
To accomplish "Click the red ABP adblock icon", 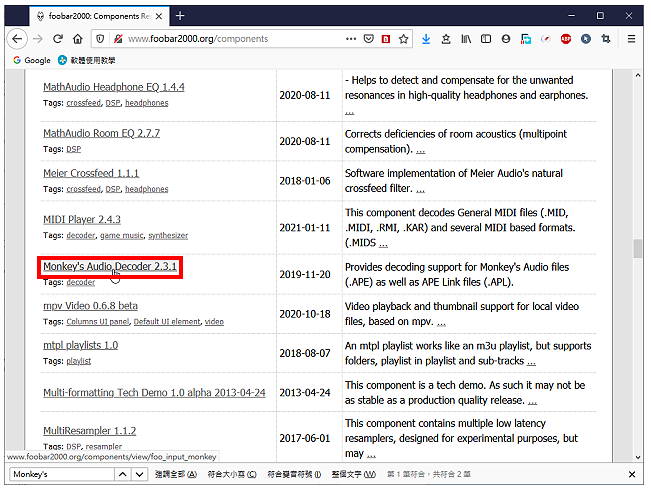I will (566, 39).
